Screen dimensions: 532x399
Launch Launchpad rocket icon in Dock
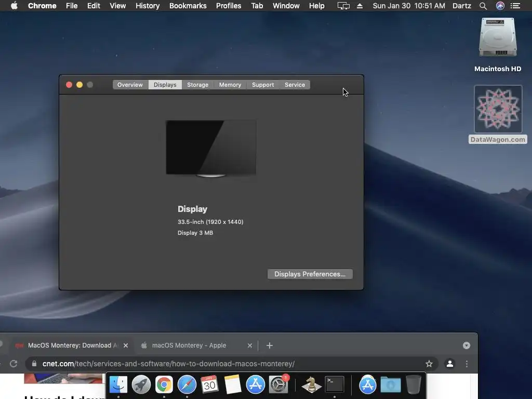pyautogui.click(x=141, y=385)
